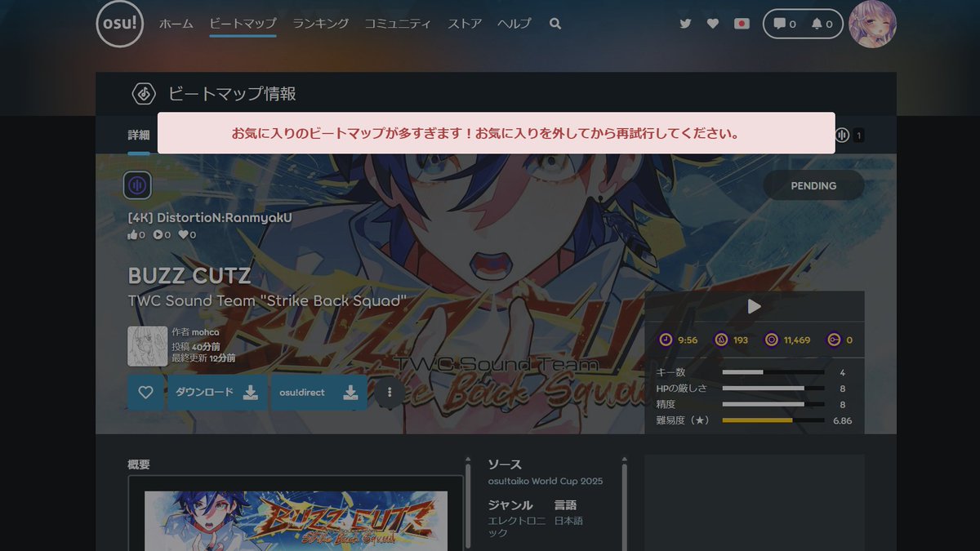Open the ランキング menu
Viewport: 980px width, 551px height.
coord(320,24)
